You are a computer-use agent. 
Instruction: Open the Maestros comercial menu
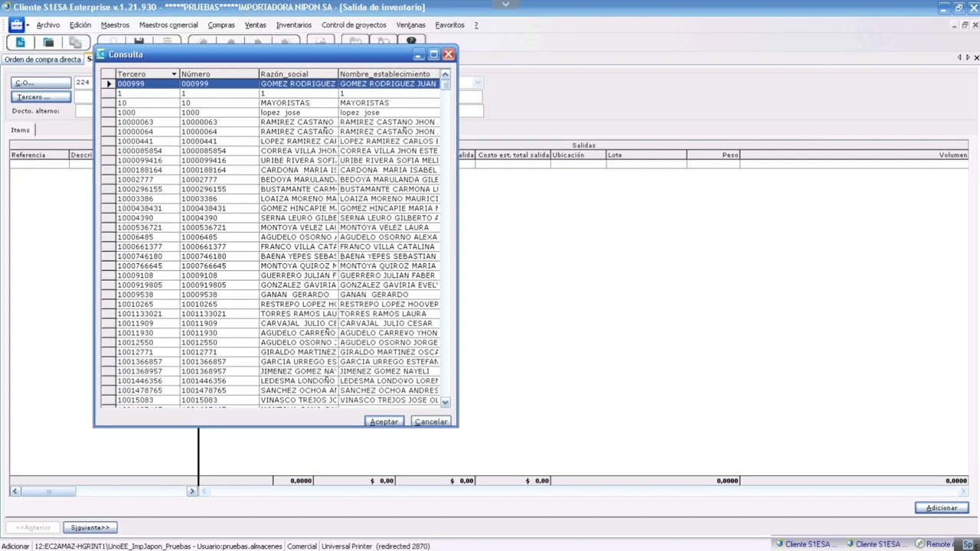click(x=168, y=25)
